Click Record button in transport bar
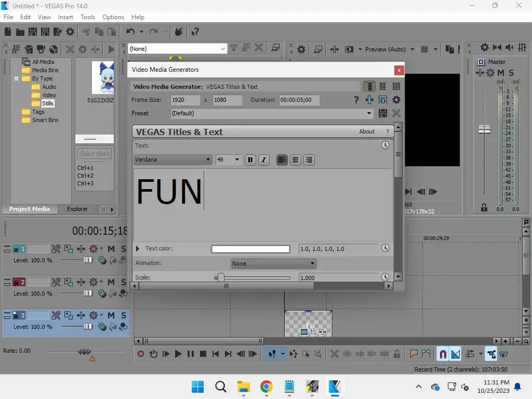 pos(140,354)
